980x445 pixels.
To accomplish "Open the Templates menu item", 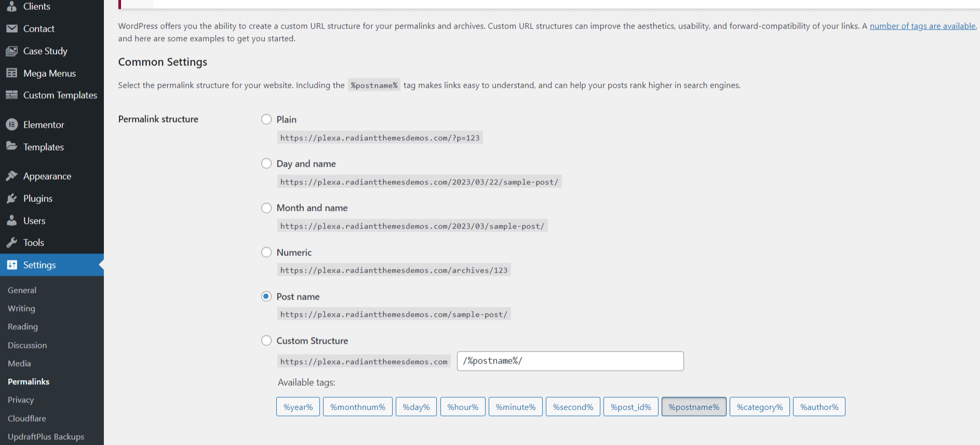I will tap(44, 147).
